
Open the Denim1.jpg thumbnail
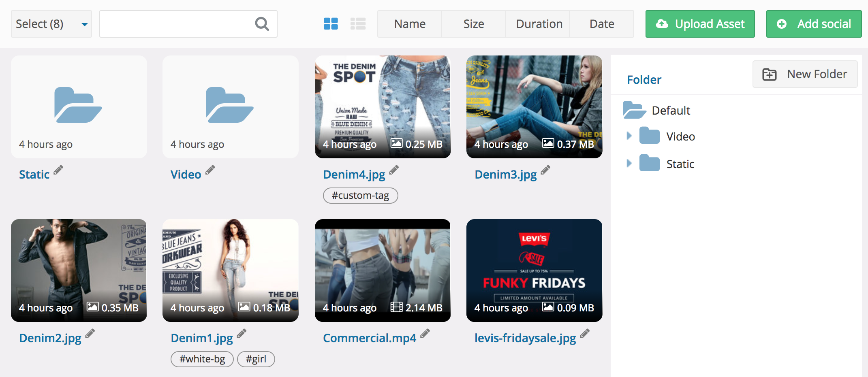231,271
